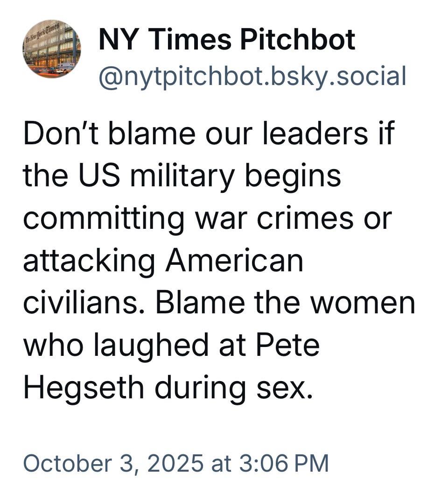Click the line "Don't blame our leaders if"
Viewport: 448px width, 481px height.
pos(209,134)
